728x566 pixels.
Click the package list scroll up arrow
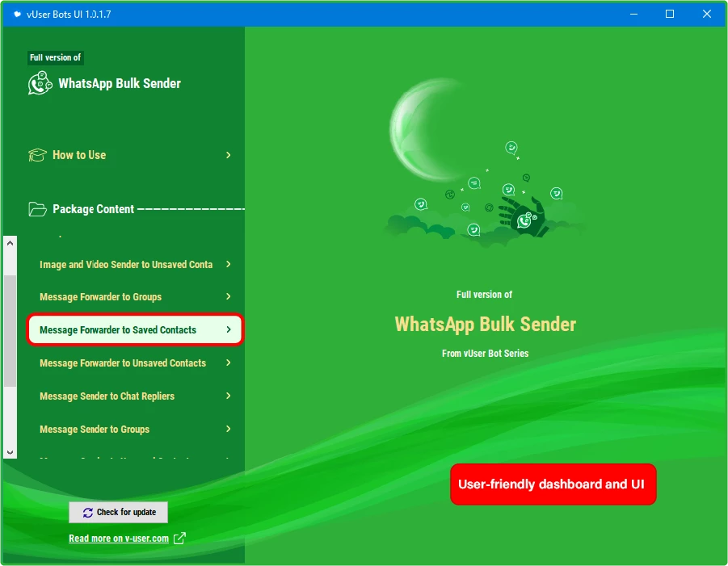click(10, 243)
